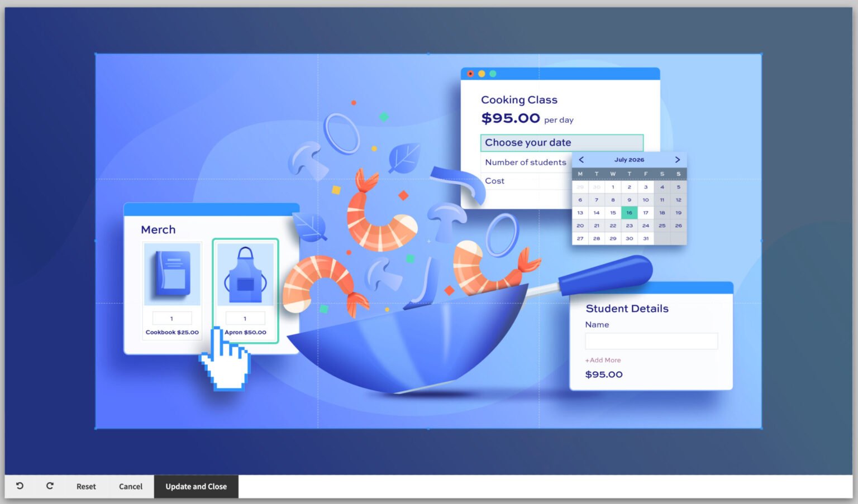
Task: Go to the previous month in the calendar
Action: coord(581,160)
